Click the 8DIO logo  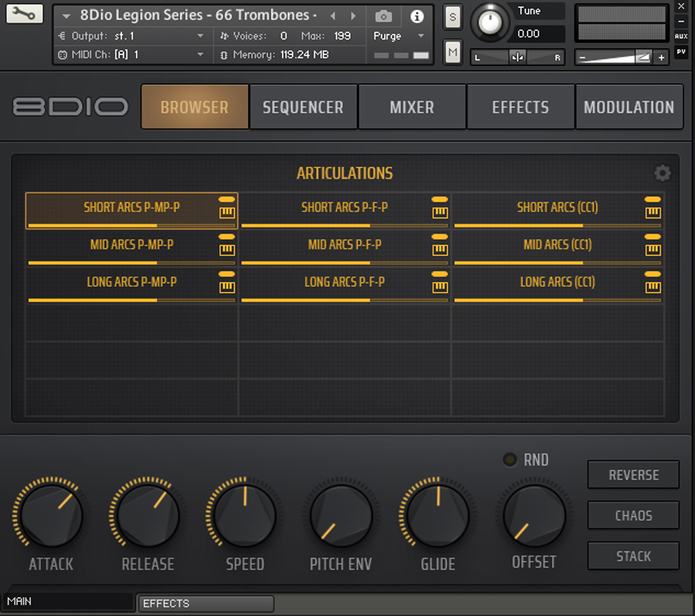click(x=70, y=107)
